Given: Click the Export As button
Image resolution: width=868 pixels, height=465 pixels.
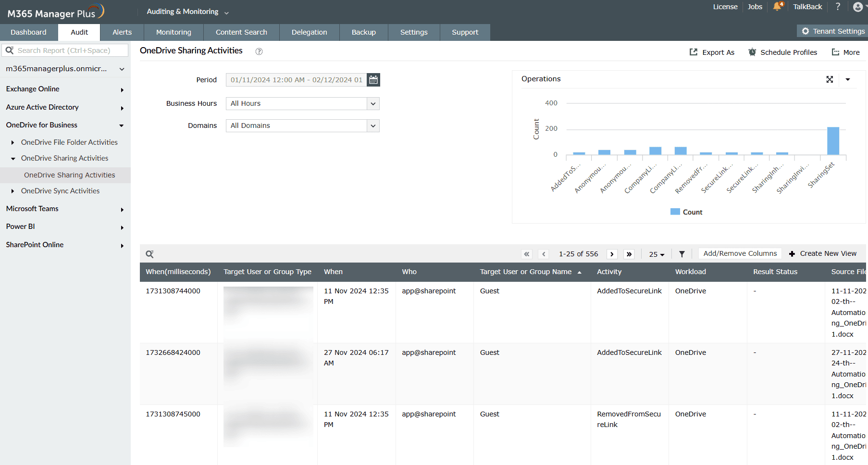Looking at the screenshot, I should 712,52.
